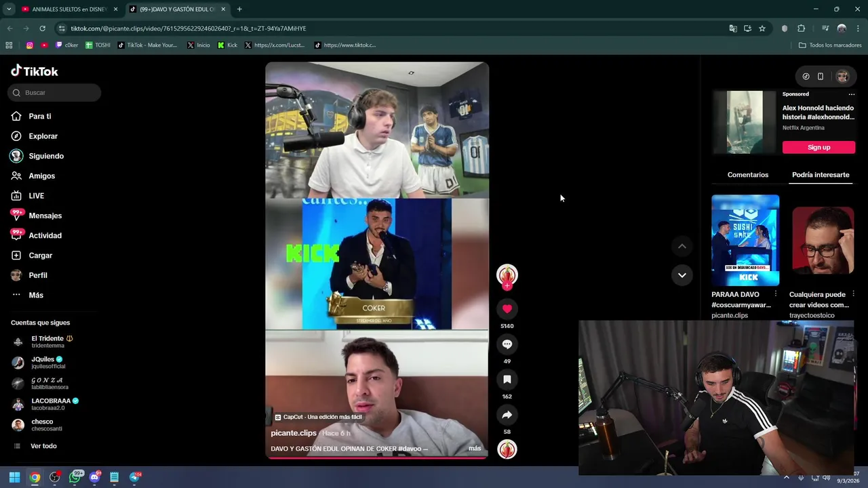
Task: Switch to Podría interesarte tab
Action: (x=821, y=175)
